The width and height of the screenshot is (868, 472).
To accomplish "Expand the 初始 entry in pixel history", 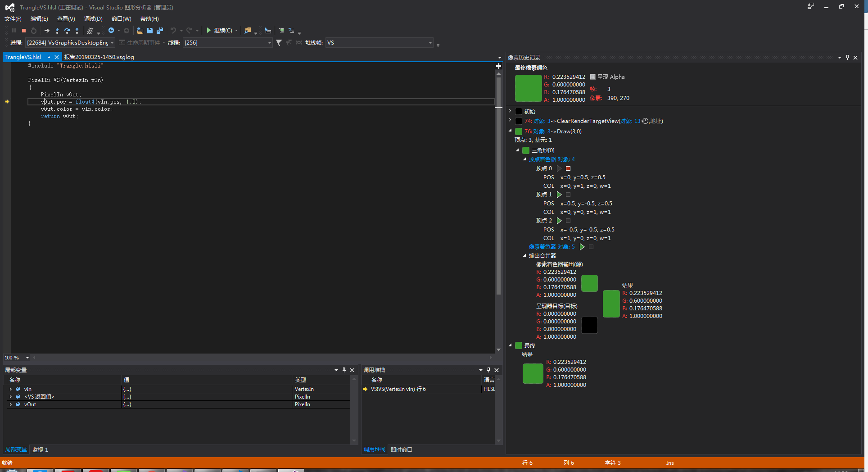I will pyautogui.click(x=510, y=111).
